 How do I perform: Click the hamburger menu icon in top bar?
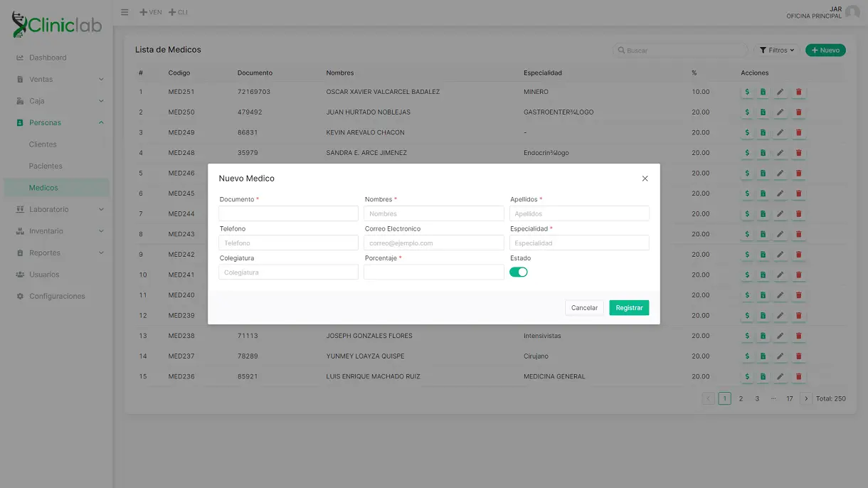tap(125, 12)
